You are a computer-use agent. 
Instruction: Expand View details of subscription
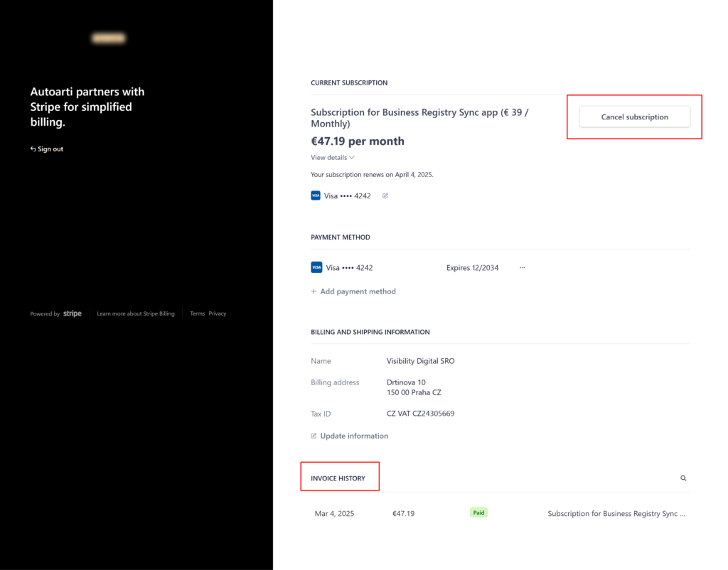click(333, 157)
